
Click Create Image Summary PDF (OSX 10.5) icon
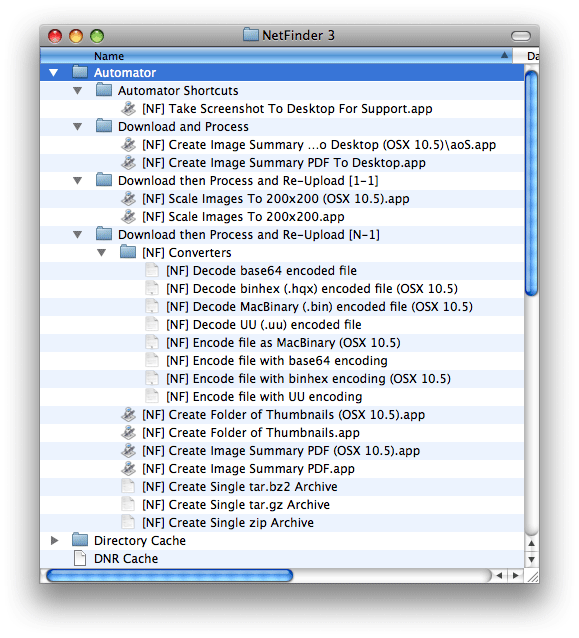128,450
